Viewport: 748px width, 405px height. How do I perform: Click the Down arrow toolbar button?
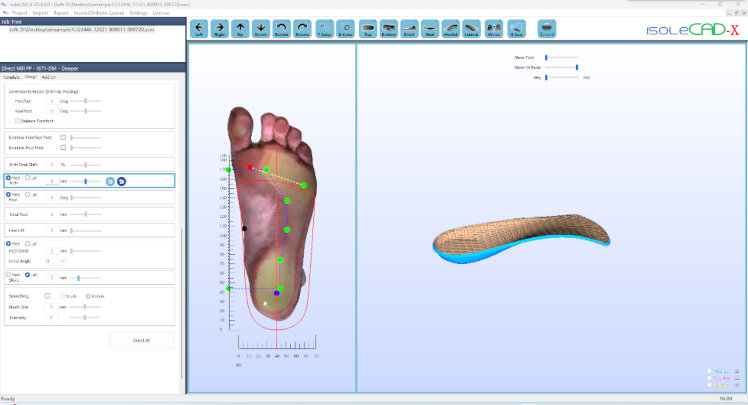coord(261,29)
